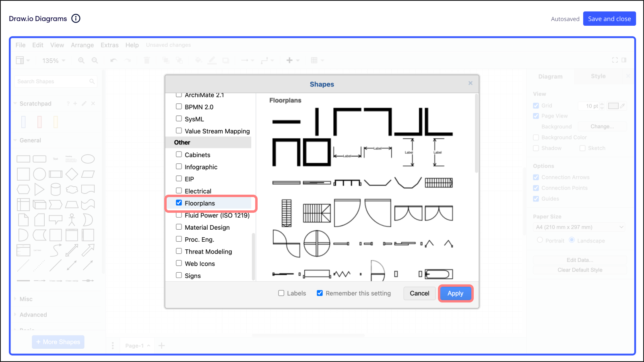The image size is (644, 362).
Task: Click the add page plus icon
Action: point(162,346)
